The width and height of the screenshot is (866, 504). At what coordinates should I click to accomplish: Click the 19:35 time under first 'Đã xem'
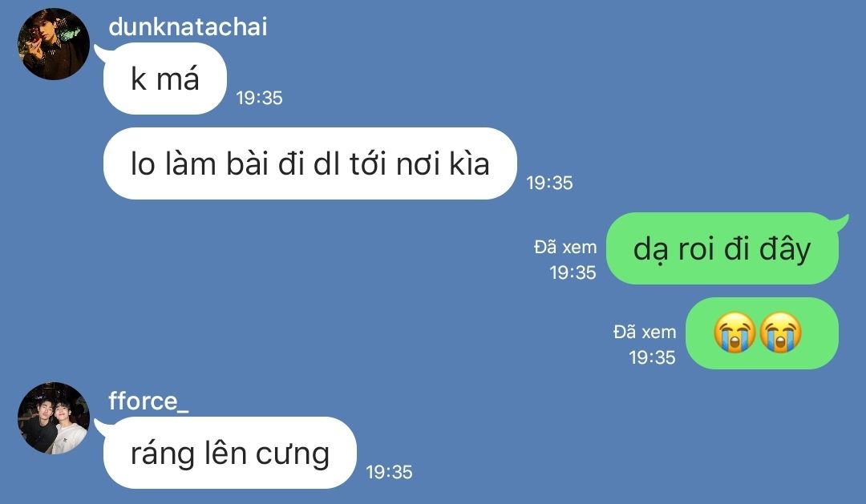point(573,272)
